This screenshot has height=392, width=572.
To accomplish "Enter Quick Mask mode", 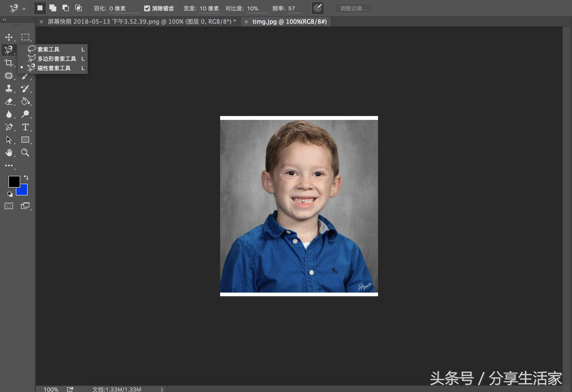I will (9, 206).
